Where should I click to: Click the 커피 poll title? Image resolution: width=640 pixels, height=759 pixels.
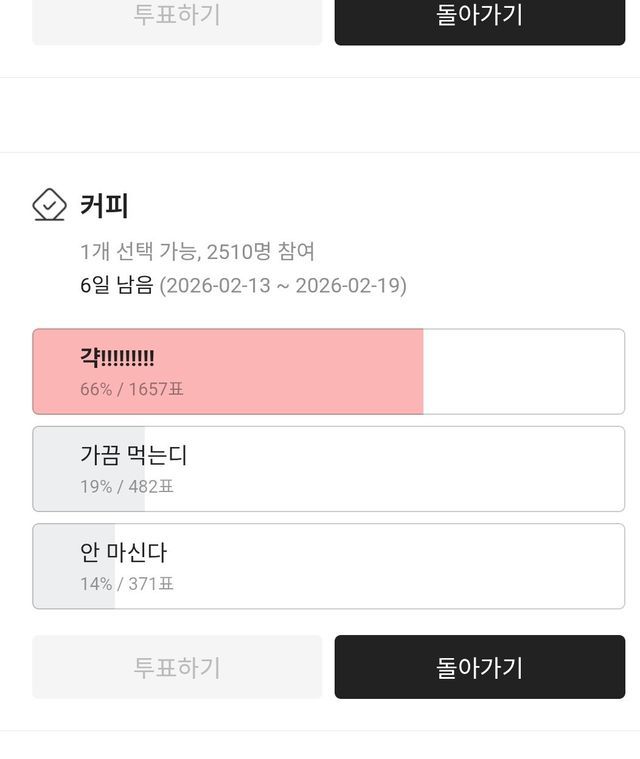point(104,206)
